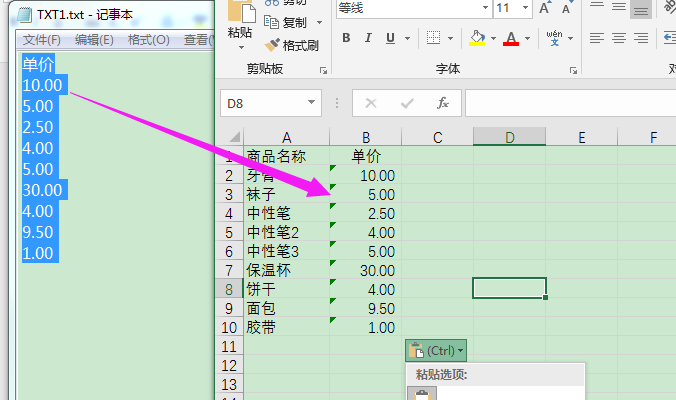
Task: Toggle Underline formatting
Action: 388,38
